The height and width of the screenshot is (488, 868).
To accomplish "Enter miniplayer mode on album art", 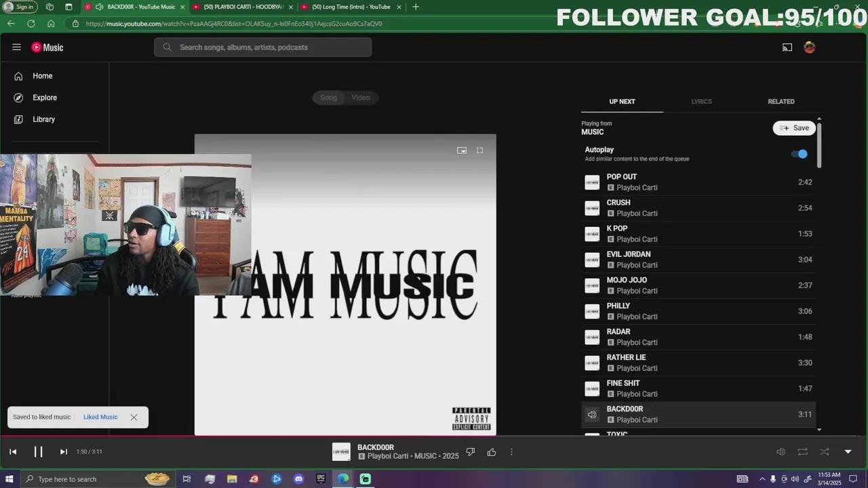I will point(462,150).
